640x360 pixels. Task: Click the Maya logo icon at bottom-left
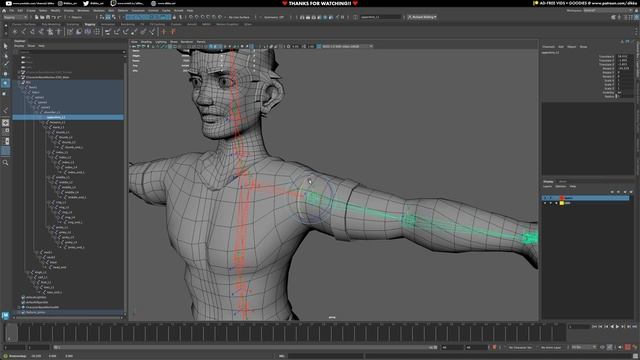tap(5, 316)
